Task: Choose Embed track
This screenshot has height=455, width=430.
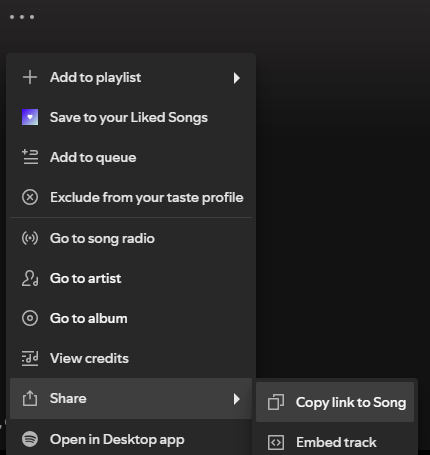Action: pos(335,442)
